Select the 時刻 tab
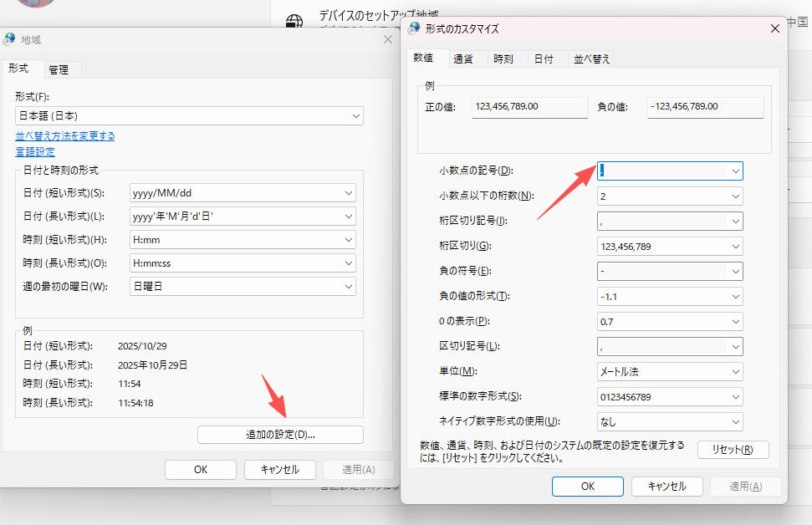 click(506, 59)
